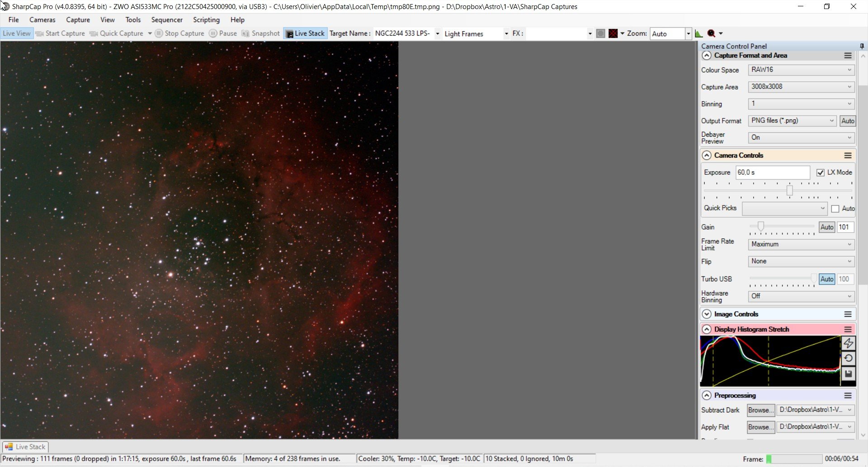Viewport: 868px width, 467px height.
Task: Expand the Image Controls section
Action: (707, 314)
